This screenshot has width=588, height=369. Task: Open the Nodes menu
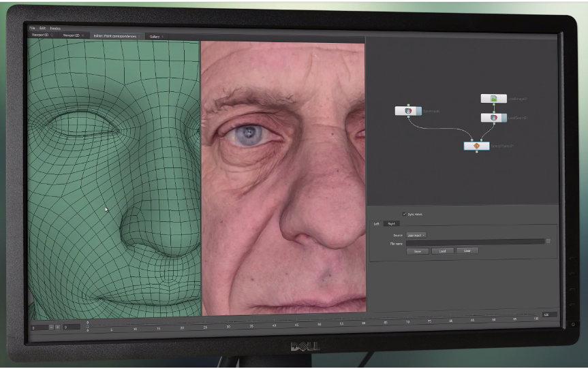coord(55,28)
